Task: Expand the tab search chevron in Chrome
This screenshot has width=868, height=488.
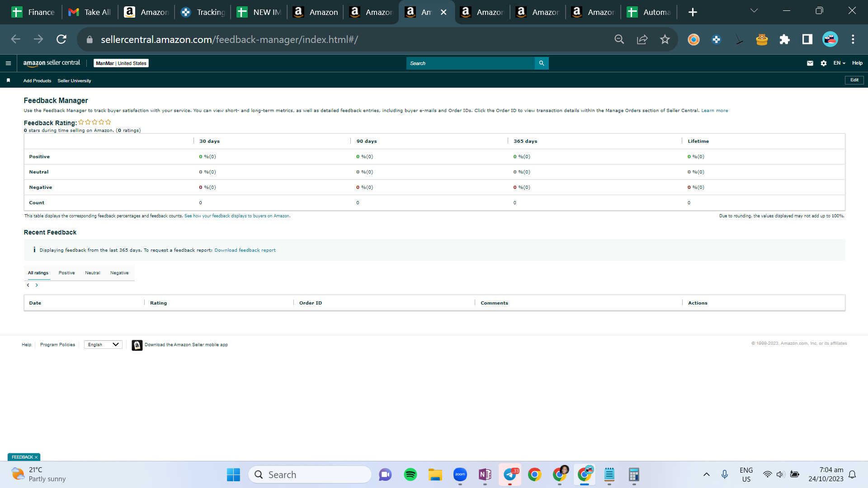Action: 754,11
